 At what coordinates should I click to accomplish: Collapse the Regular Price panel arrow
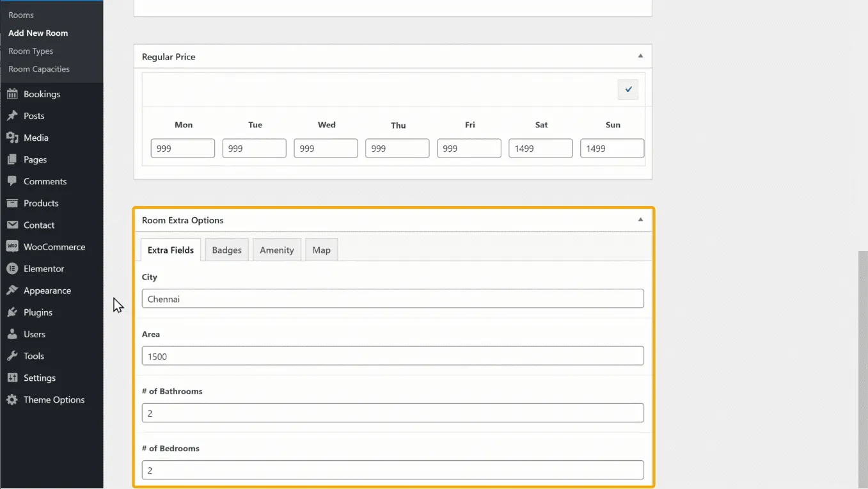pos(640,56)
